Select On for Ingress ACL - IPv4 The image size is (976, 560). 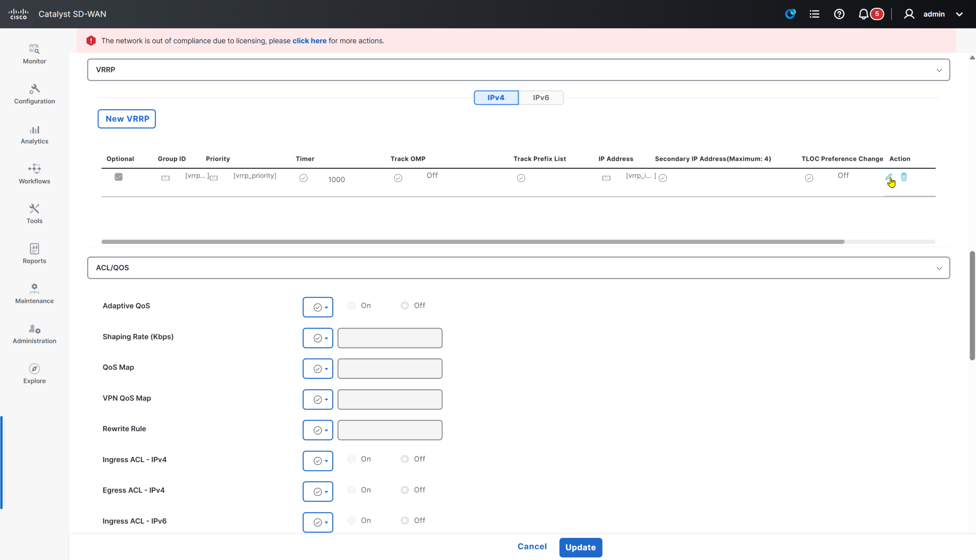click(x=352, y=459)
